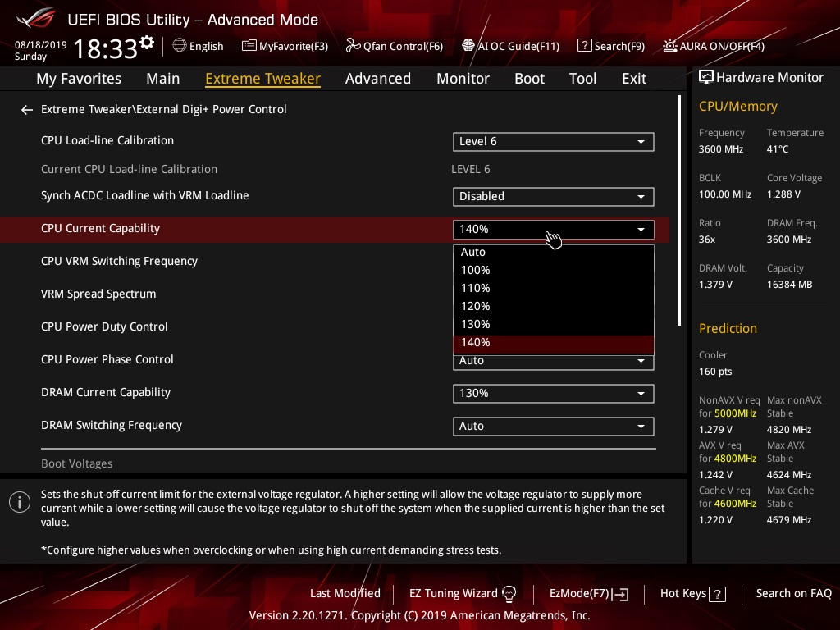Open the Boot tab

[529, 79]
